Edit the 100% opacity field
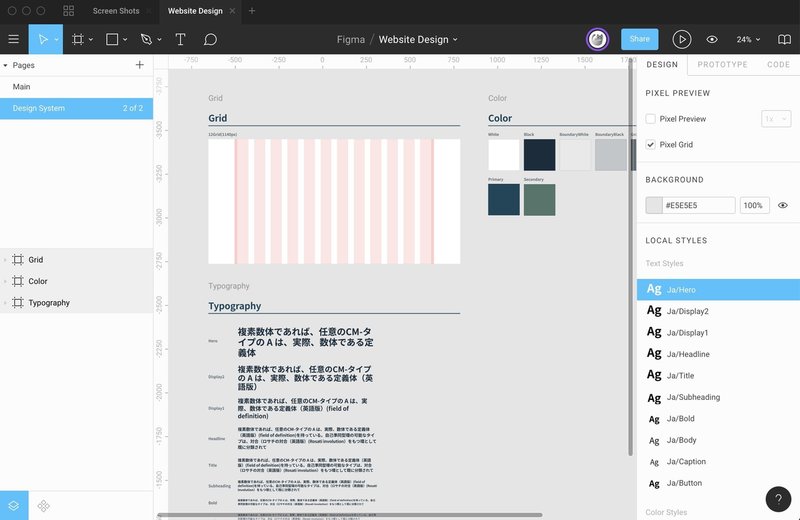The height and width of the screenshot is (520, 800). pos(754,205)
